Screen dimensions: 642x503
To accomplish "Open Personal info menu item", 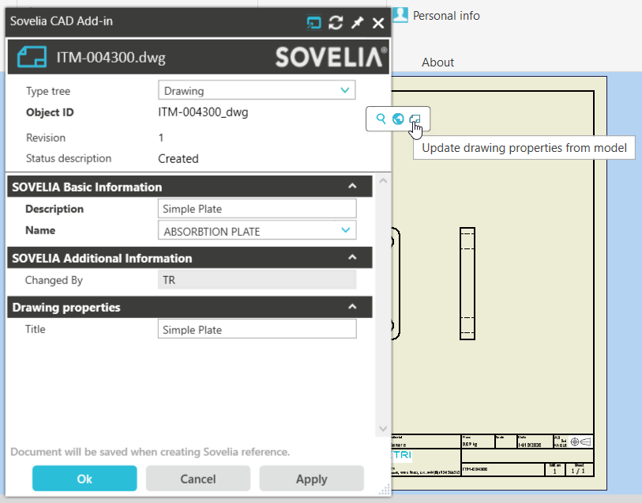I will (446, 16).
